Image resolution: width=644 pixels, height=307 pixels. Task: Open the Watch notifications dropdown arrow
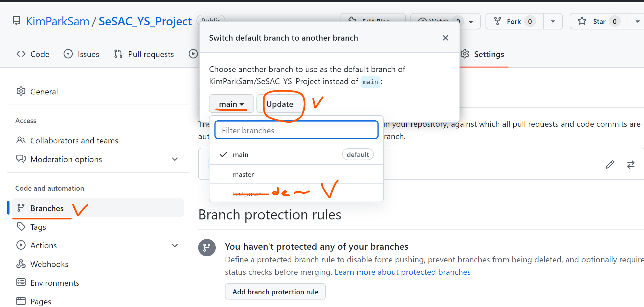[471, 22]
